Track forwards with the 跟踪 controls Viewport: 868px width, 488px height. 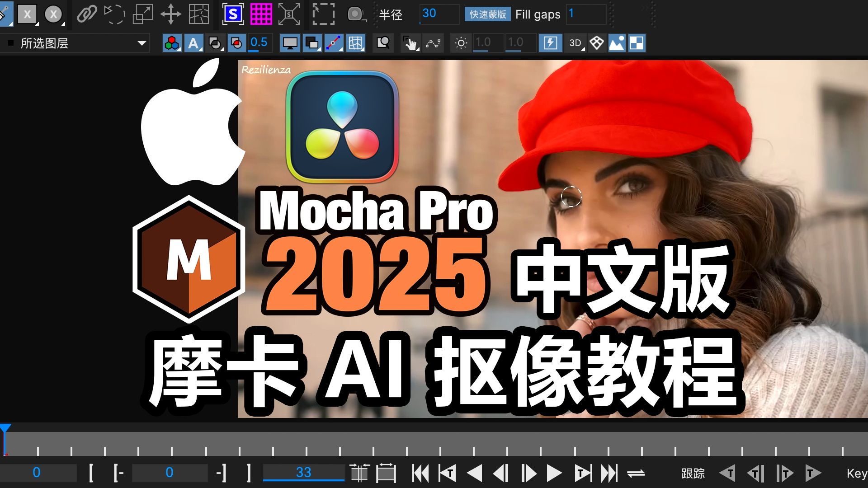813,474
